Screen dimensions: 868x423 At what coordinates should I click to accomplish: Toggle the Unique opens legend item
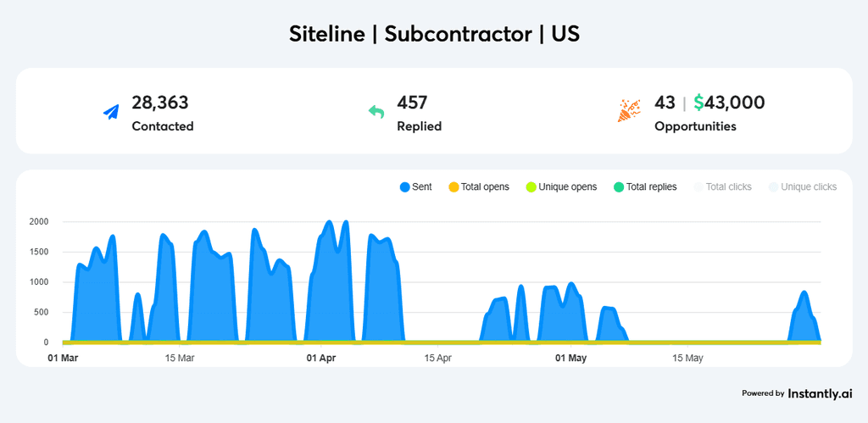click(x=561, y=187)
